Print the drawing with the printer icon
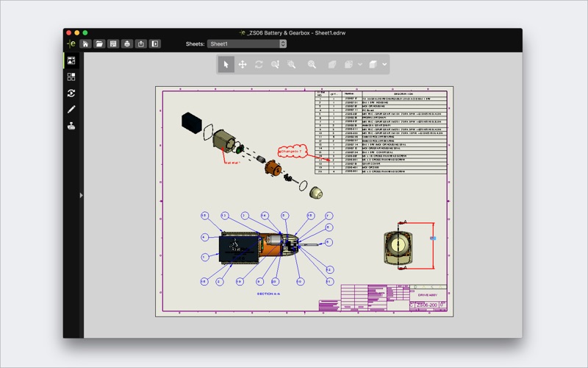This screenshot has width=588, height=368. 127,44
